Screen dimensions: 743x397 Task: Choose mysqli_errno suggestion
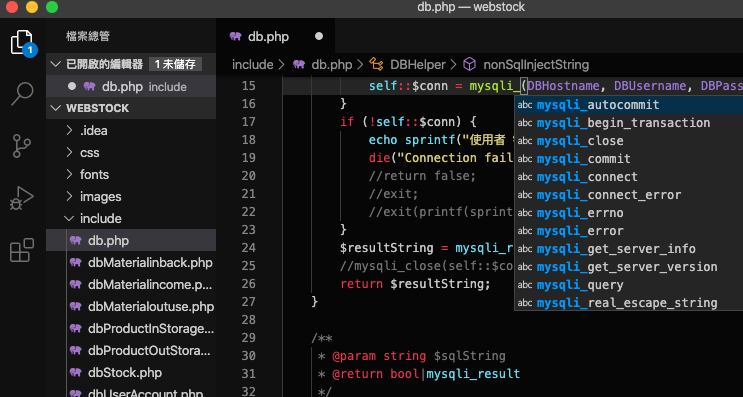pyautogui.click(x=629, y=213)
